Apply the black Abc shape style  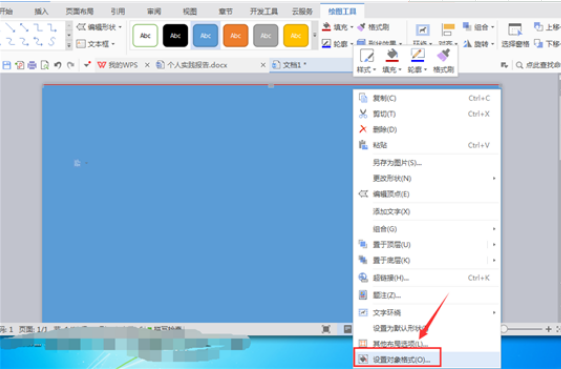(175, 35)
